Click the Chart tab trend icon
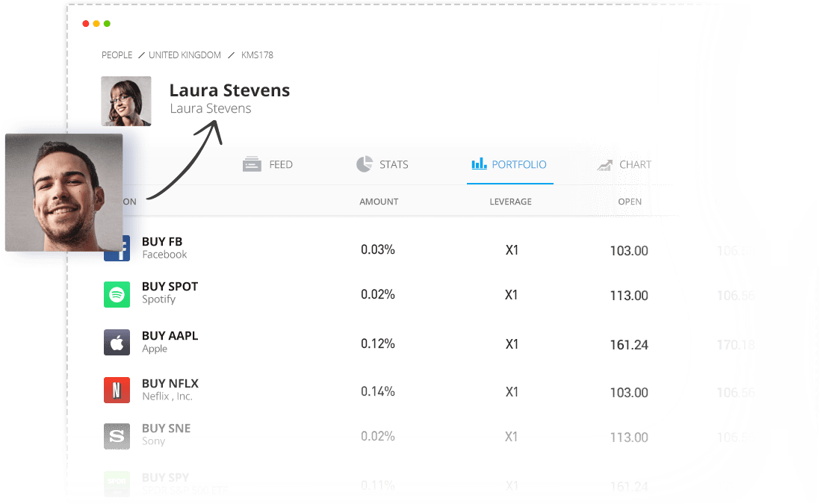 [x=604, y=165]
